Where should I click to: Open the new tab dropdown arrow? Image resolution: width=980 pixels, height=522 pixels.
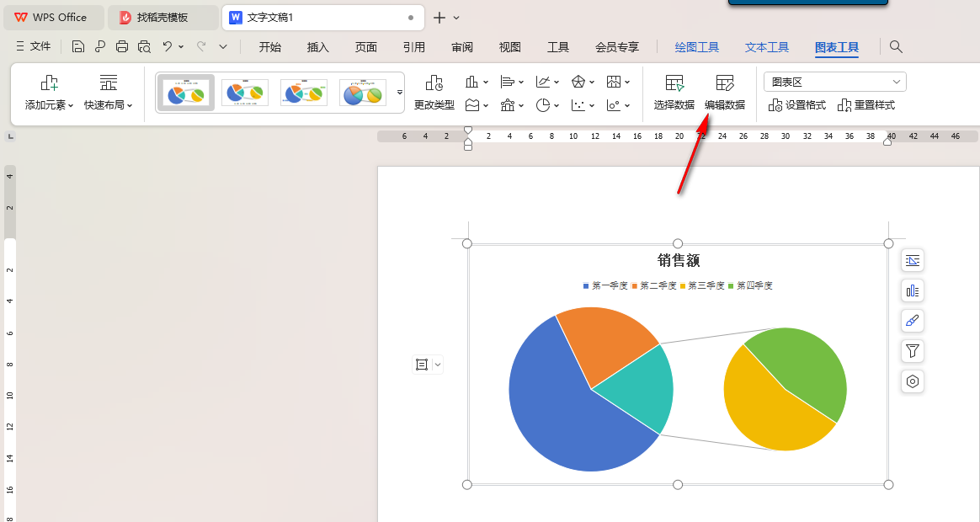click(x=456, y=18)
